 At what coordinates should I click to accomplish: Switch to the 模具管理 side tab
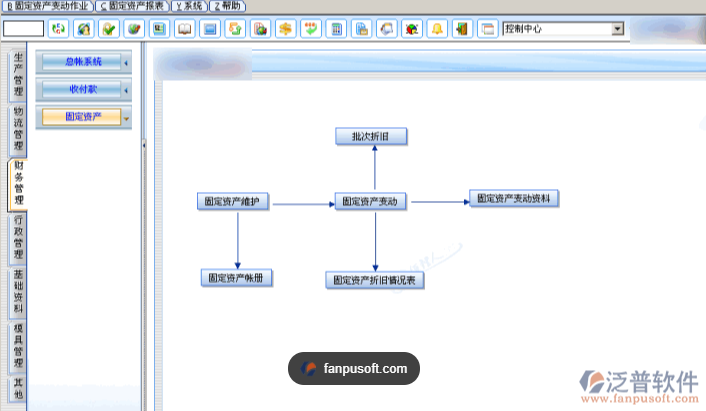point(18,346)
